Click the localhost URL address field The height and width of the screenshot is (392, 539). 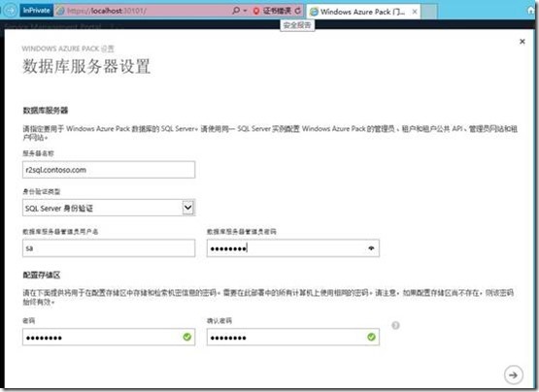[x=143, y=11]
